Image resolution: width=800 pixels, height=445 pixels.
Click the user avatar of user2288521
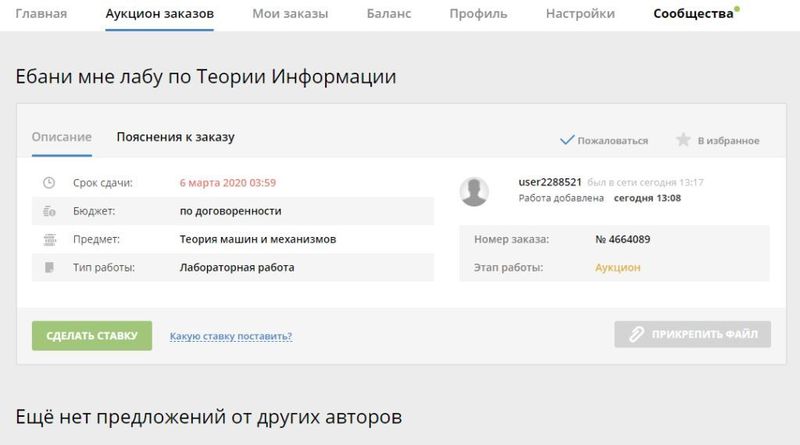click(x=474, y=191)
